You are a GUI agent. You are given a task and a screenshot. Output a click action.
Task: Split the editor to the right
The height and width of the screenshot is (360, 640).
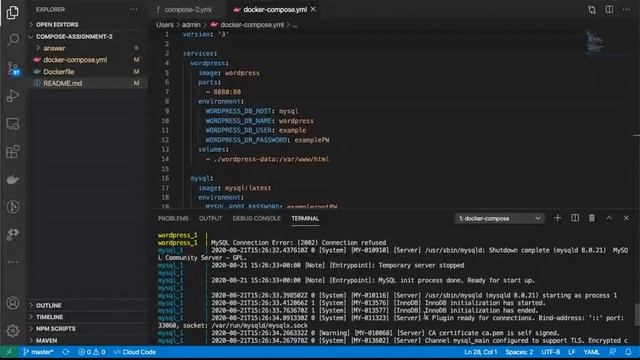click(x=609, y=9)
